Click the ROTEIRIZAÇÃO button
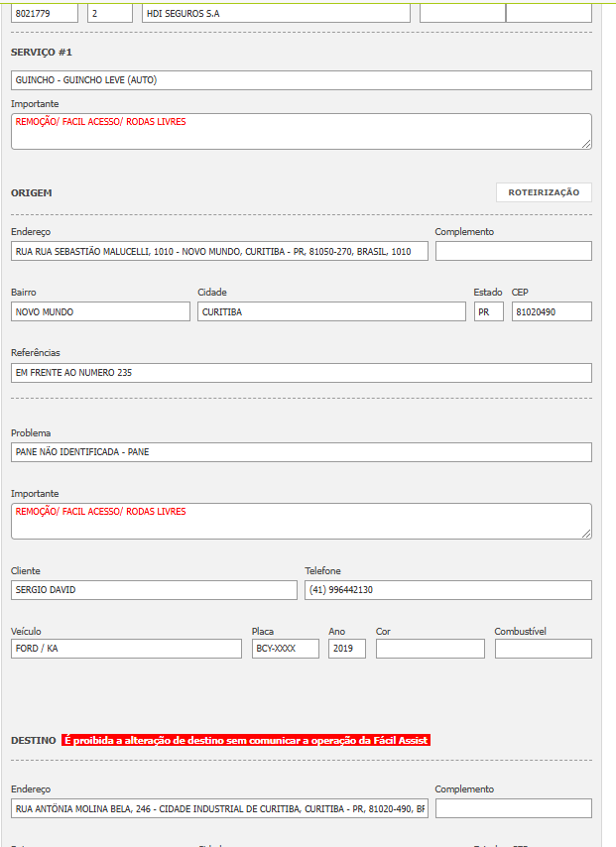Image resolution: width=616 pixels, height=847 pixels. 544,192
